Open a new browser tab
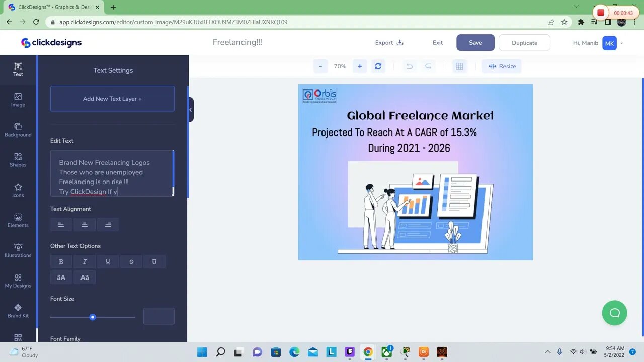Image resolution: width=644 pixels, height=362 pixels. [113, 7]
